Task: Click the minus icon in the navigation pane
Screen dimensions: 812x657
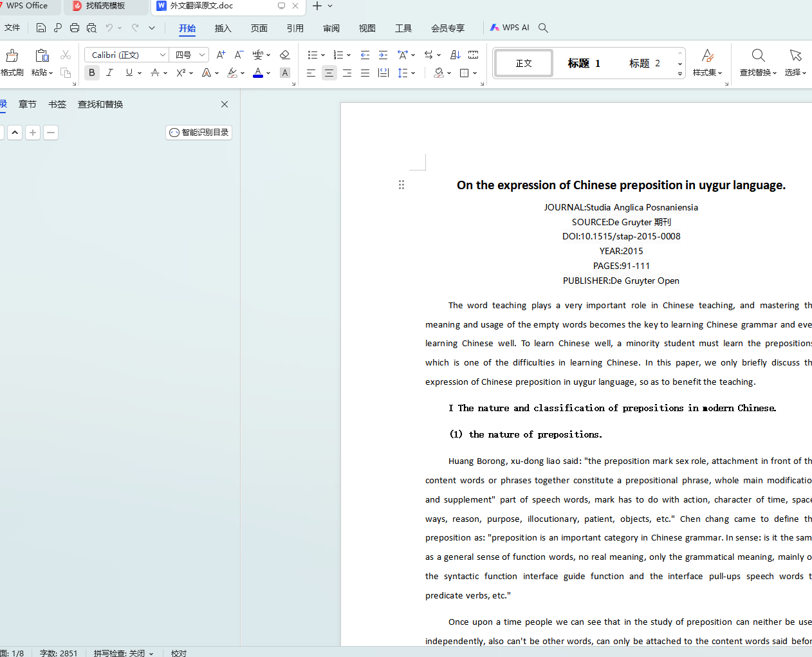Action: point(51,133)
